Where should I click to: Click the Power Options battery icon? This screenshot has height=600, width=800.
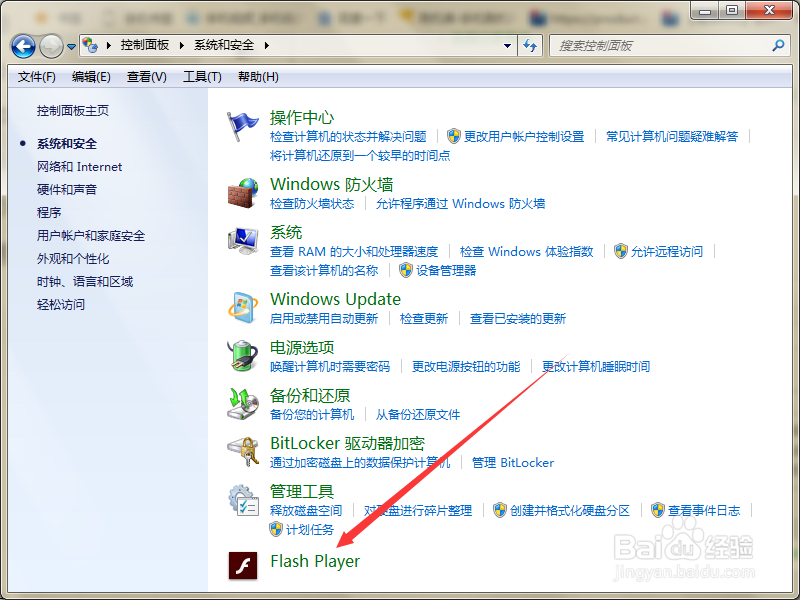(242, 355)
